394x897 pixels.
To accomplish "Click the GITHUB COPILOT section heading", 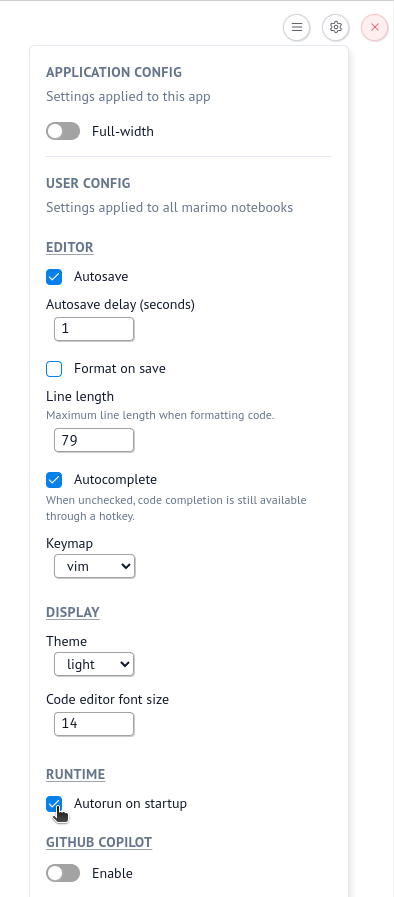I will tap(99, 842).
